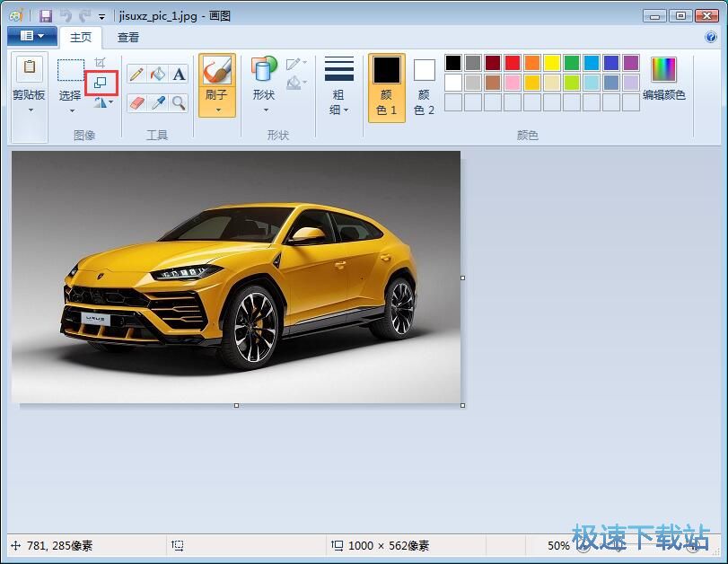
Task: Pick the bright red color swatch
Action: pos(513,63)
